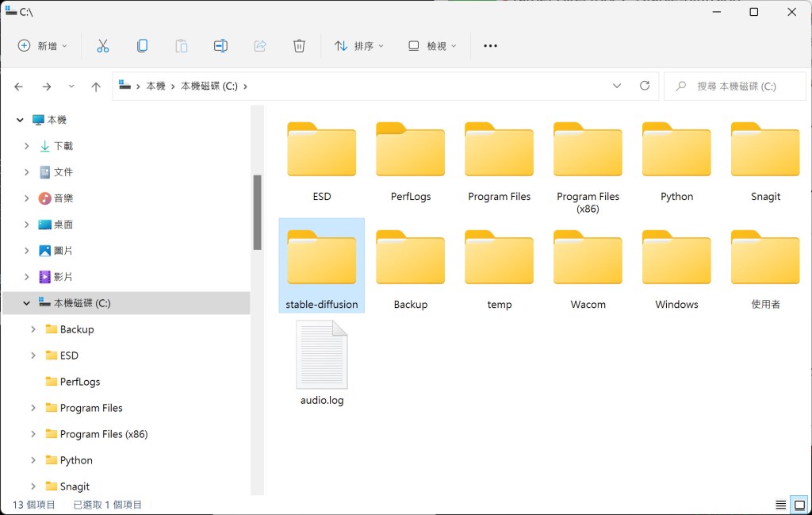Click the Delete trash can icon

pos(299,46)
